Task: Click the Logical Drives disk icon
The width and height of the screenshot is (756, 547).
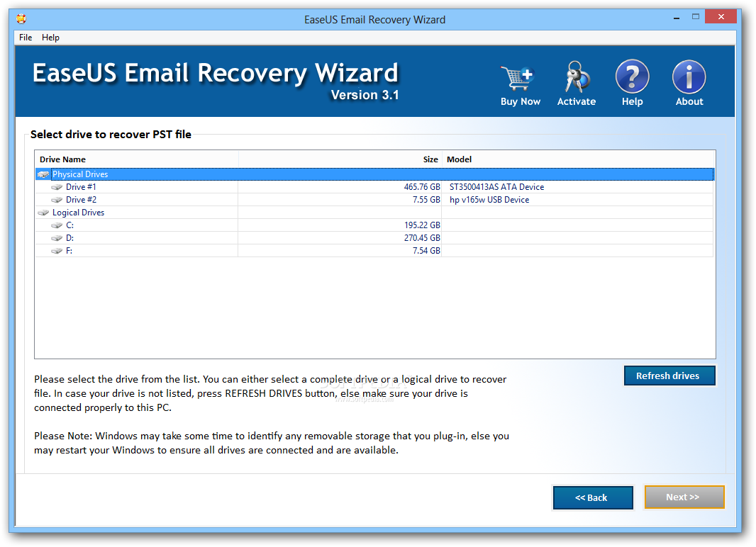Action: click(43, 213)
